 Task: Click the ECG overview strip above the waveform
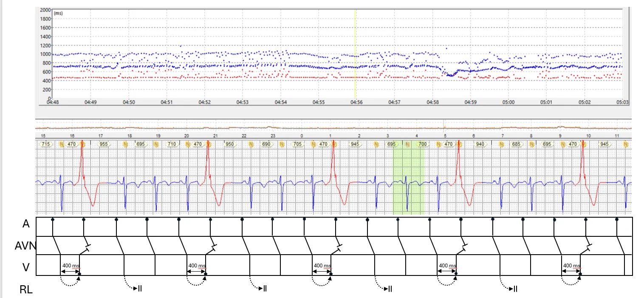[x=333, y=127]
